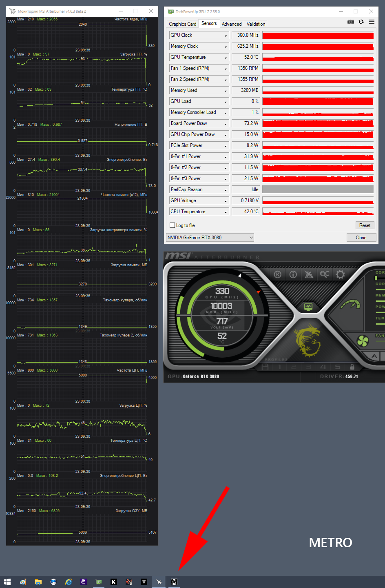
Task: Expand GPU Clock sensor dropdown
Action: [x=226, y=36]
